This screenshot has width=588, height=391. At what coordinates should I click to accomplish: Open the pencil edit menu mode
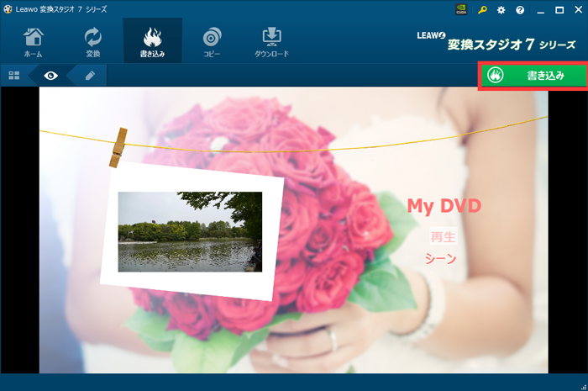tap(90, 76)
